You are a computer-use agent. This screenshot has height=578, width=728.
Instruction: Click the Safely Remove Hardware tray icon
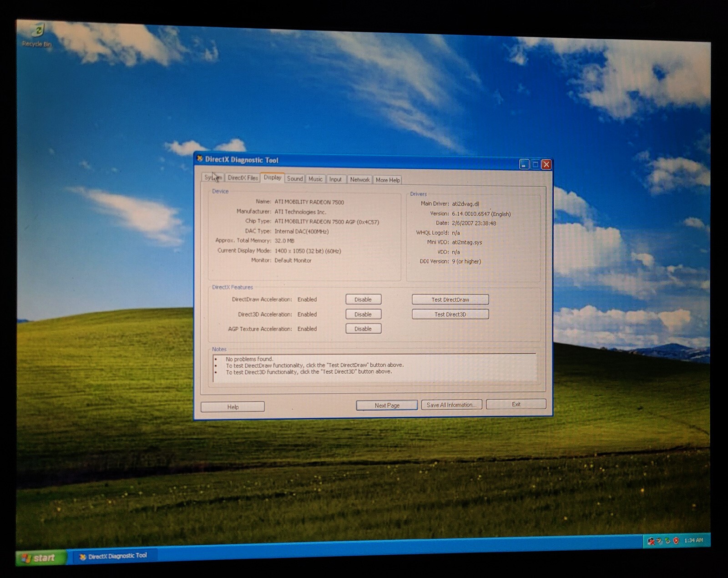(667, 541)
